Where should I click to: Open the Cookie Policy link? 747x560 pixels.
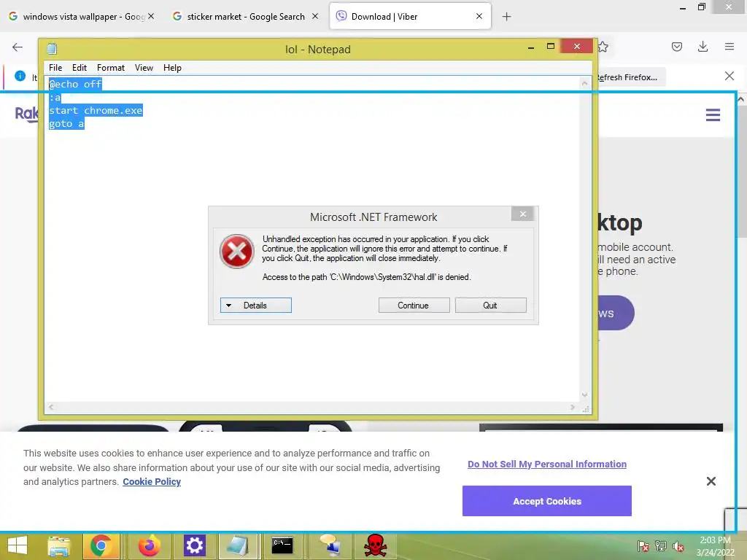coord(152,482)
